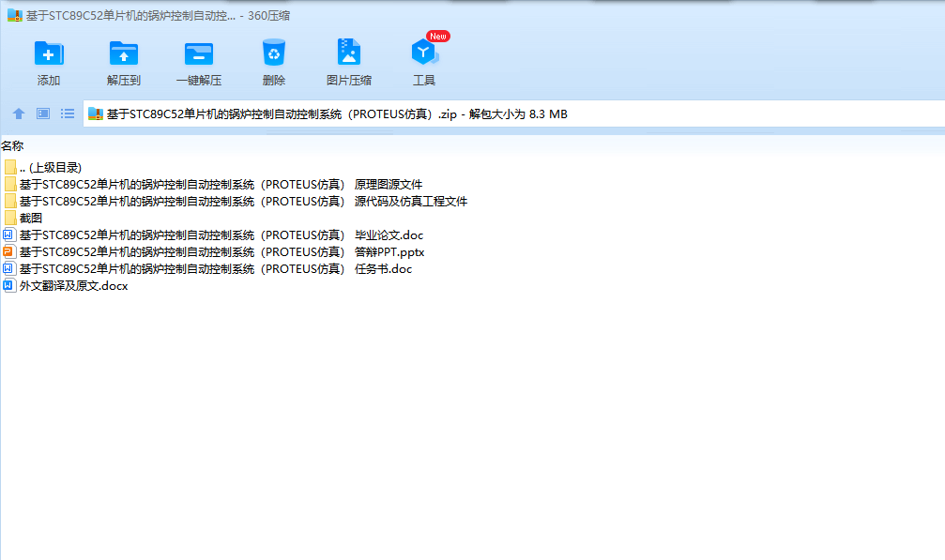Click the folder icon of the 原理图源文件 row
945x560 pixels.
click(10, 184)
